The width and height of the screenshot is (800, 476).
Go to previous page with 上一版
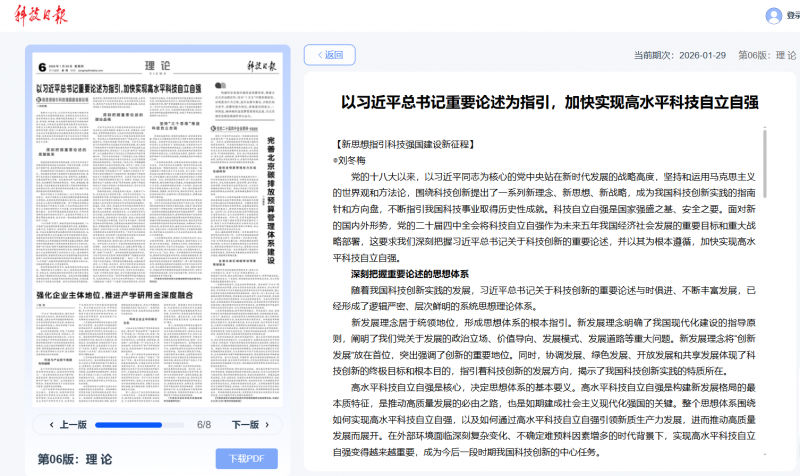(72, 424)
